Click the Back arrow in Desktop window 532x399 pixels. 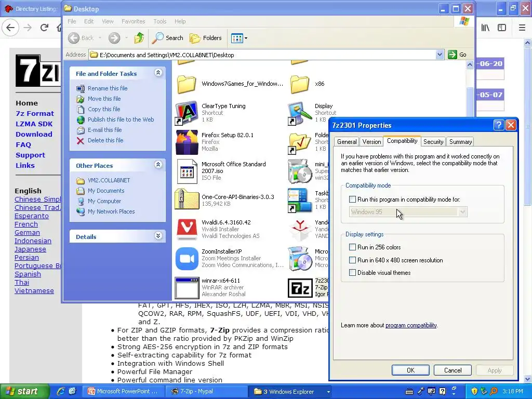coord(74,38)
